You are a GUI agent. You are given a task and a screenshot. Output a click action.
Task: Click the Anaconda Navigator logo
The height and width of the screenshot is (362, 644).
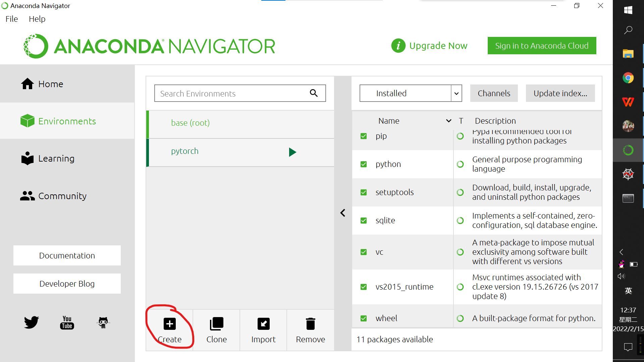[x=149, y=46]
